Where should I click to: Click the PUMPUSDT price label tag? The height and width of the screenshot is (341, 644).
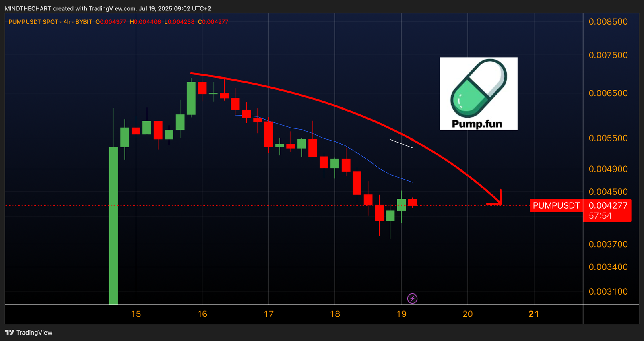[x=556, y=206]
